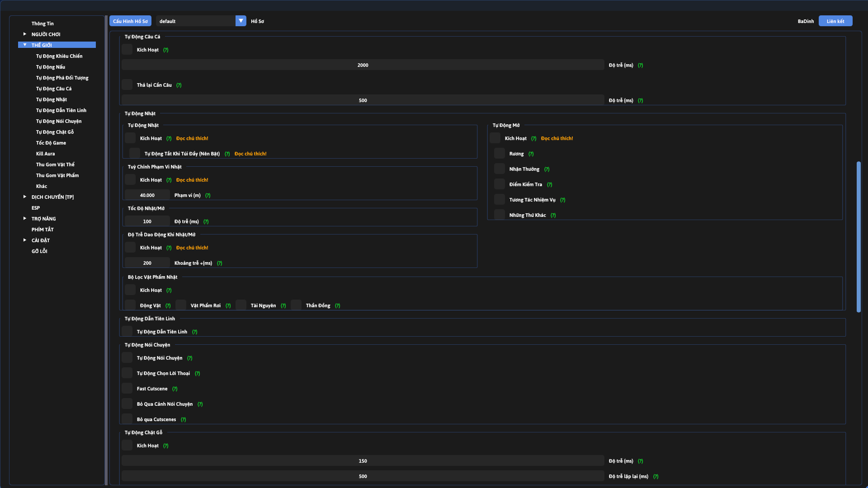Click help icon beside Rương option
The width and height of the screenshot is (868, 488).
(531, 154)
